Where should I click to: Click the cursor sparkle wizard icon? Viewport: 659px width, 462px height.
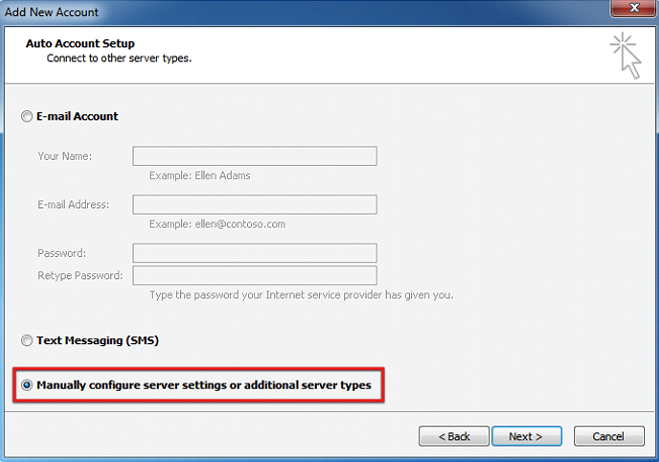tap(626, 55)
